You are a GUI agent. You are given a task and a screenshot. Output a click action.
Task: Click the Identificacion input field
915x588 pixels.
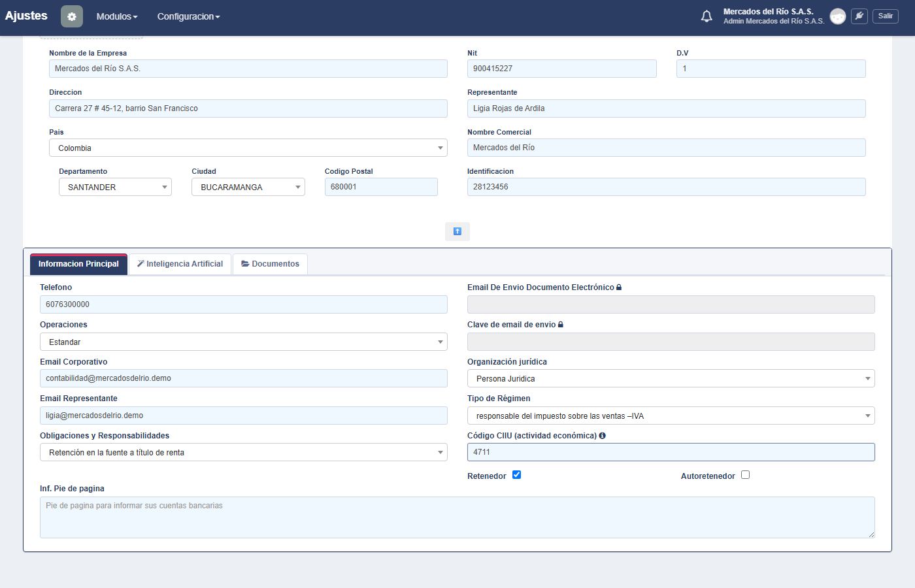tap(667, 187)
